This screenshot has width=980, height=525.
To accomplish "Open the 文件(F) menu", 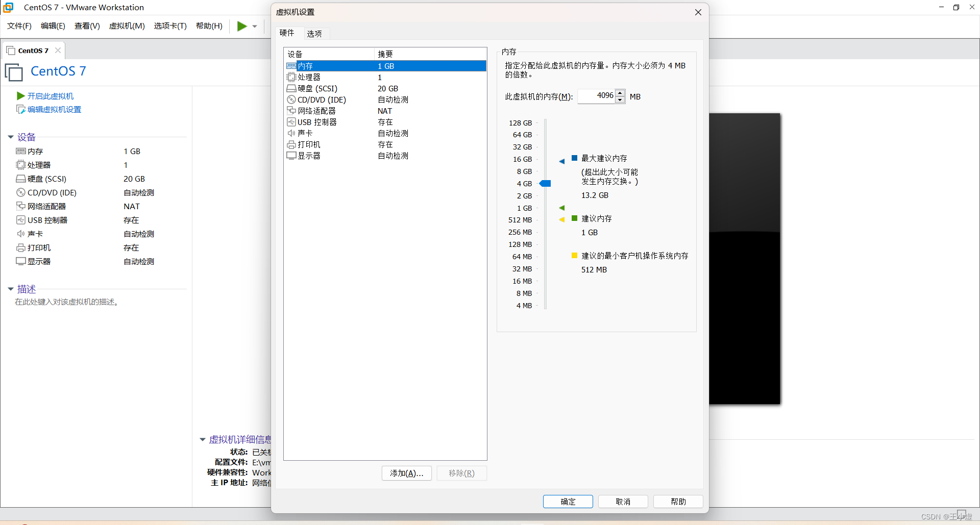I will tap(19, 26).
